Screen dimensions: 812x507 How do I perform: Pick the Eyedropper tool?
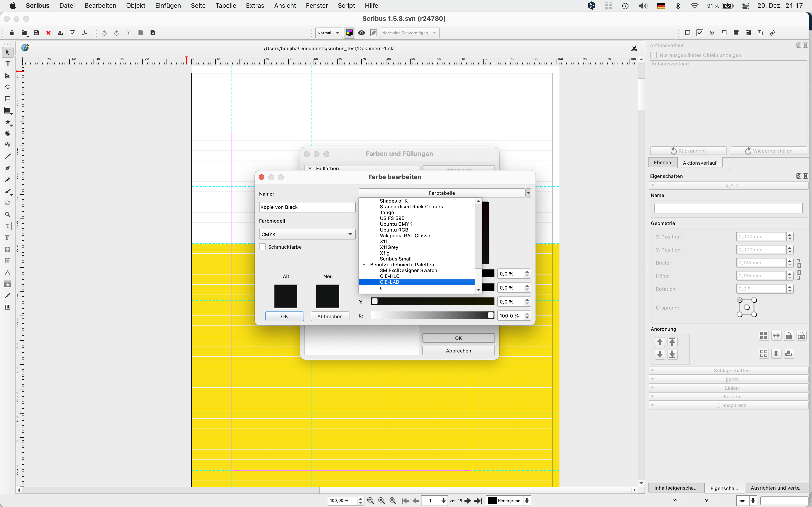coord(7,296)
